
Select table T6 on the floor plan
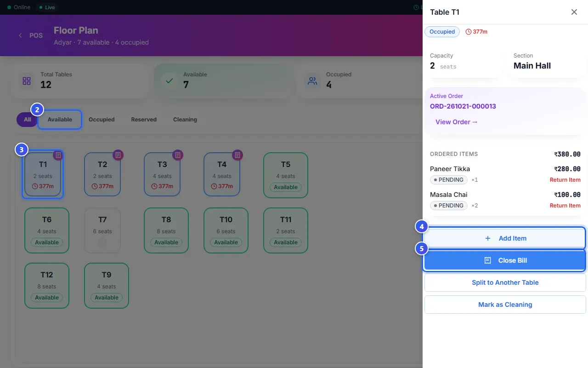point(47,230)
